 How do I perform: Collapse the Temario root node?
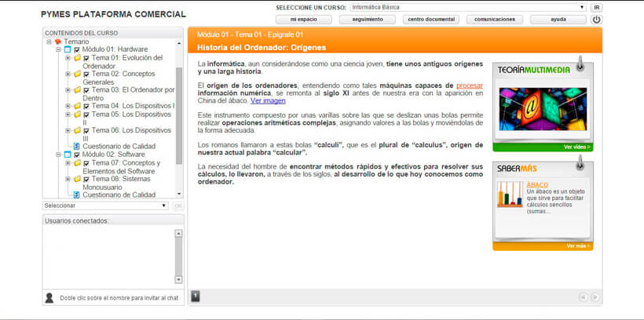coord(49,42)
